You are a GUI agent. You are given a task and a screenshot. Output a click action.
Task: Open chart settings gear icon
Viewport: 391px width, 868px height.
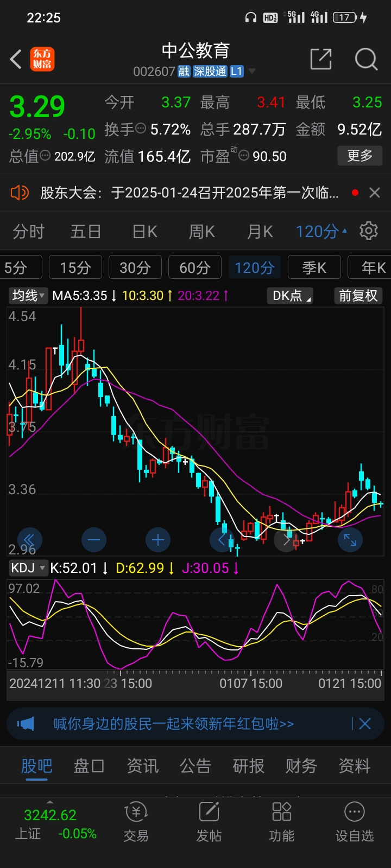point(369,231)
